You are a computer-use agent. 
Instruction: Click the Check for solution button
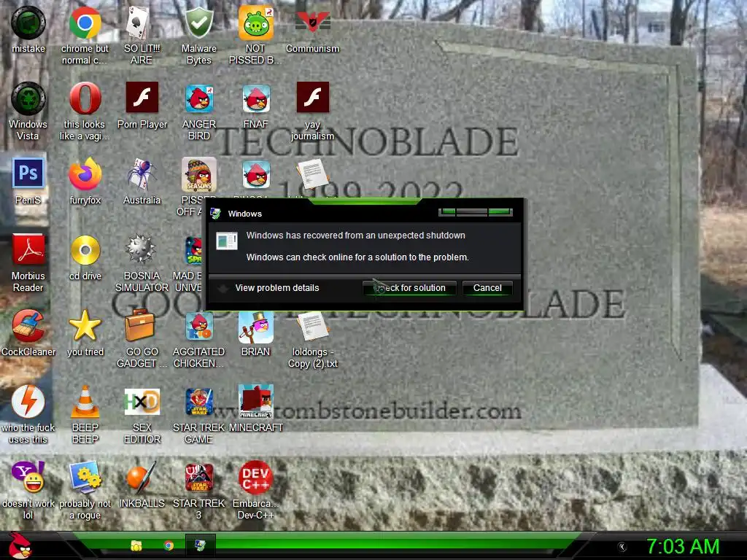point(409,287)
